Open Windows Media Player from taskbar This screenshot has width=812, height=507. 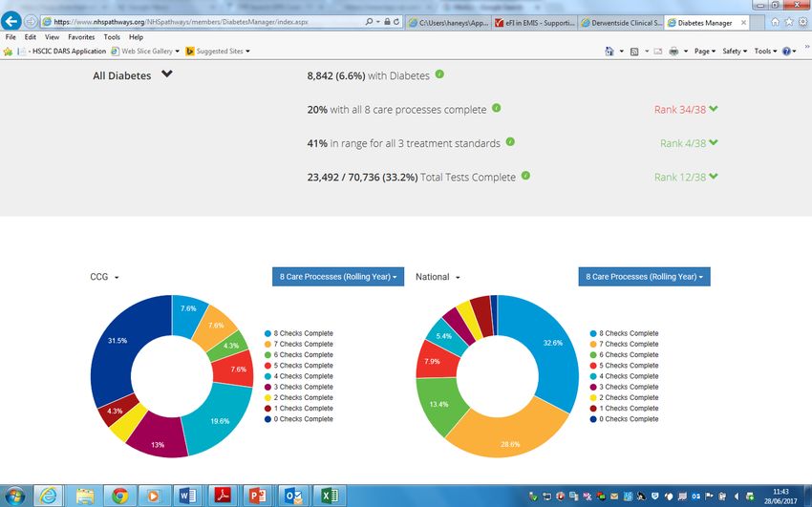tap(154, 496)
